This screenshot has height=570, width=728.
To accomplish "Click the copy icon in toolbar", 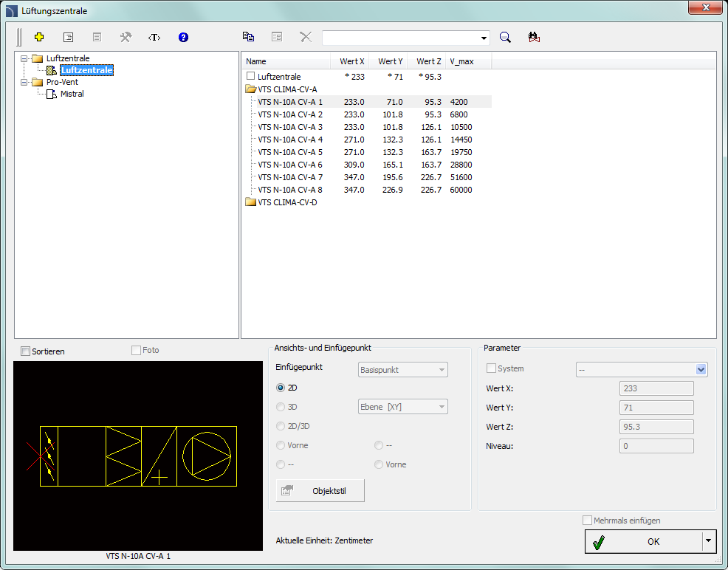I will pyautogui.click(x=249, y=37).
